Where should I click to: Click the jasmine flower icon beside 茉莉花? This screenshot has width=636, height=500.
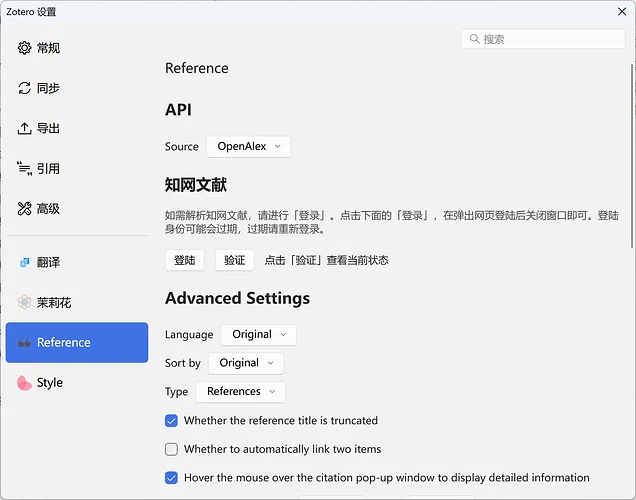[x=24, y=302]
